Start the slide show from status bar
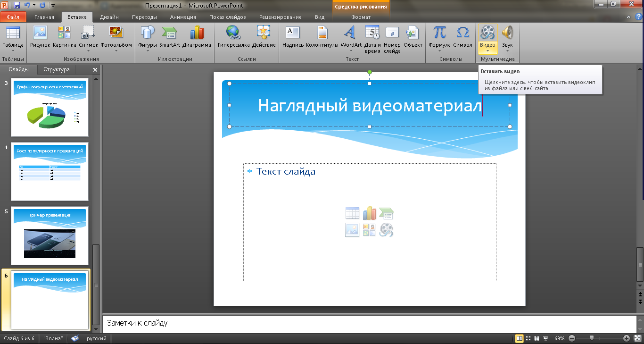 point(545,338)
